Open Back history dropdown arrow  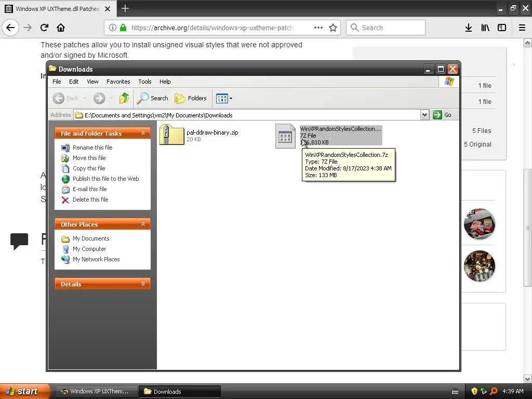point(85,98)
